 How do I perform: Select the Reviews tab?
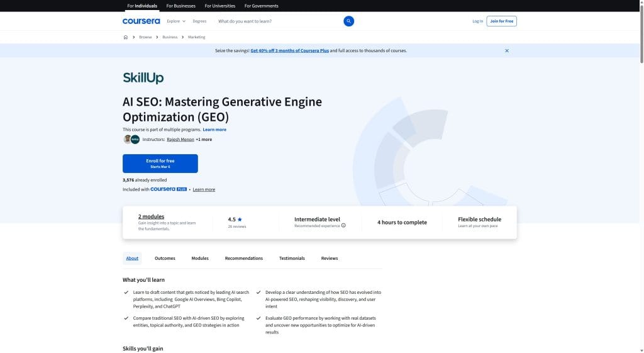click(329, 258)
